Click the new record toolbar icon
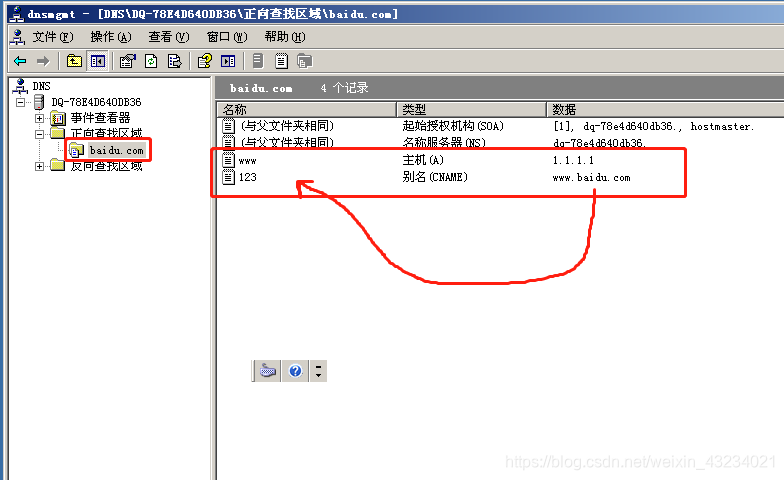Screen dimensions: 784x480 point(282,61)
